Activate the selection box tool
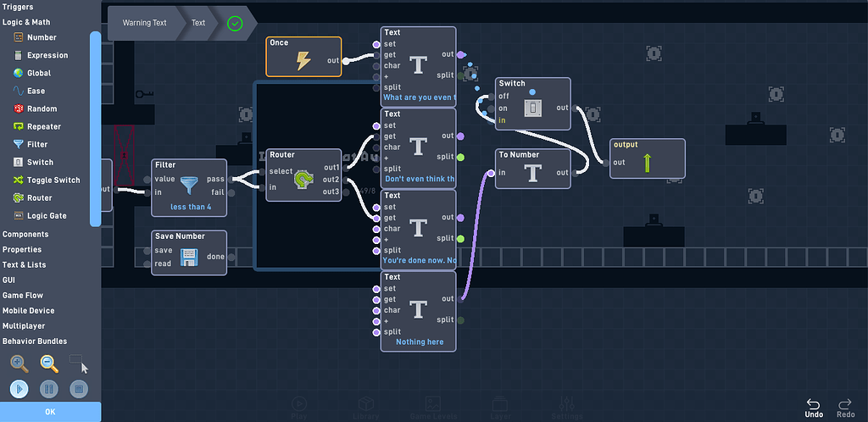This screenshot has height=422, width=868. point(79,364)
